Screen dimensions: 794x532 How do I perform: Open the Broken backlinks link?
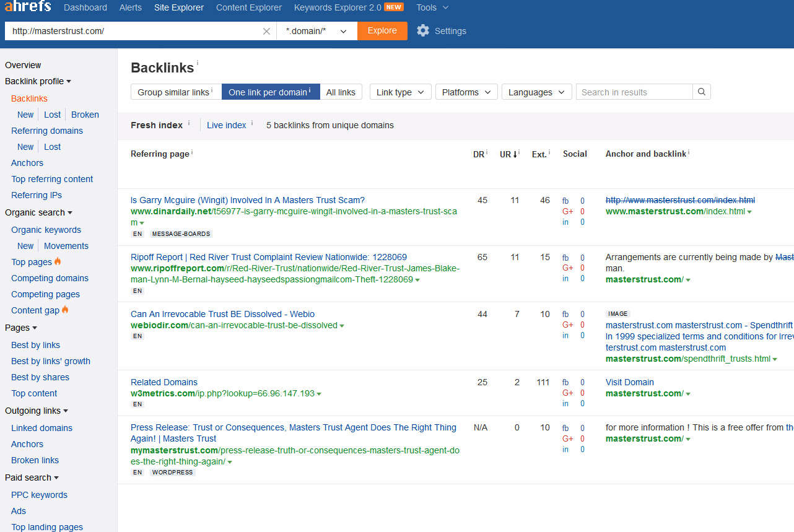pos(85,115)
